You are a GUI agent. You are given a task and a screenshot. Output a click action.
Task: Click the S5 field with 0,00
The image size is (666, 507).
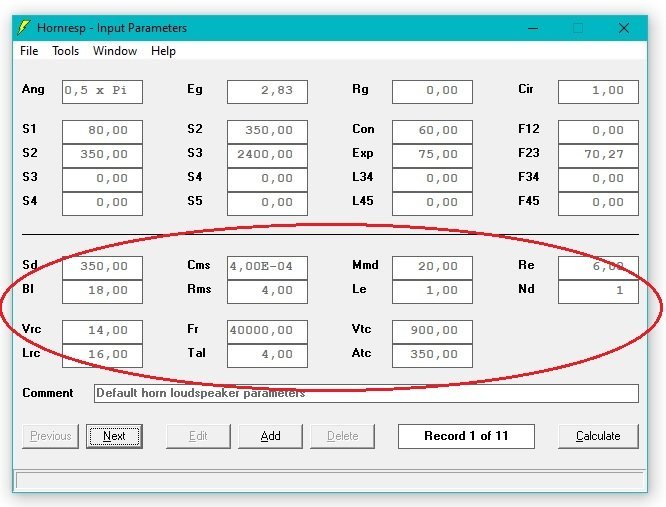click(x=267, y=203)
